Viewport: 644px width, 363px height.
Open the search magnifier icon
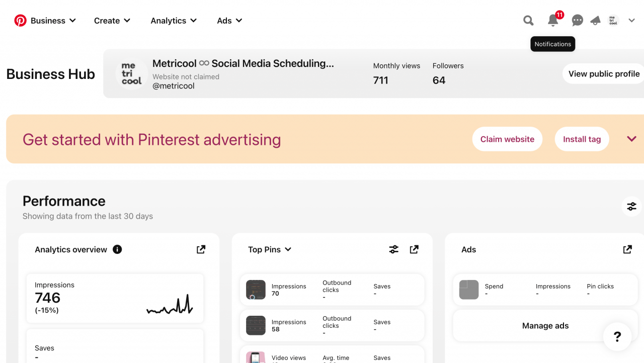pos(528,21)
